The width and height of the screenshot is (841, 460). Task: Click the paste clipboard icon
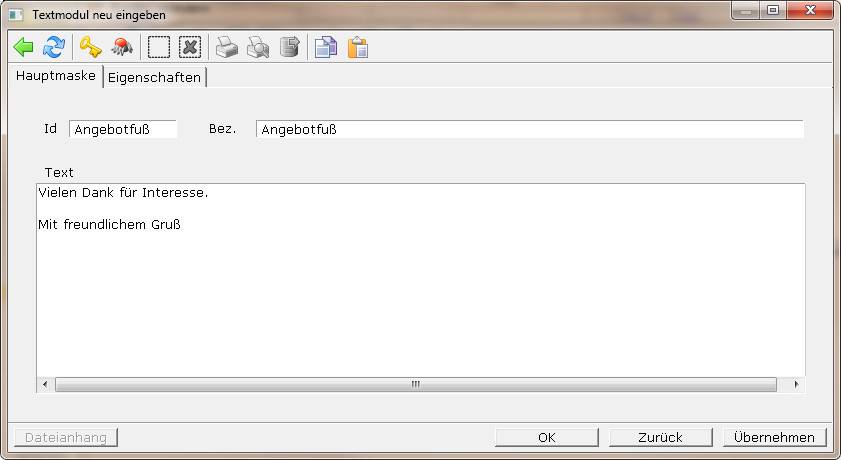pos(357,47)
